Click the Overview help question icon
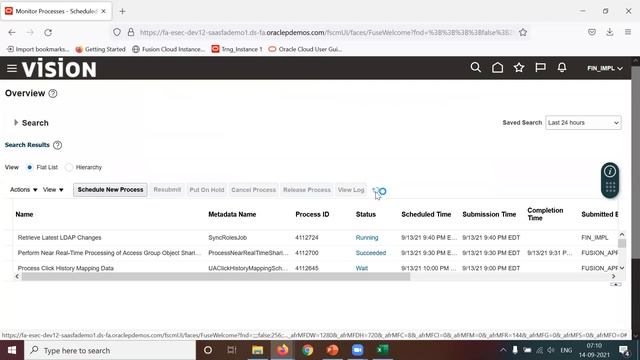The width and height of the screenshot is (640, 360). click(x=53, y=93)
